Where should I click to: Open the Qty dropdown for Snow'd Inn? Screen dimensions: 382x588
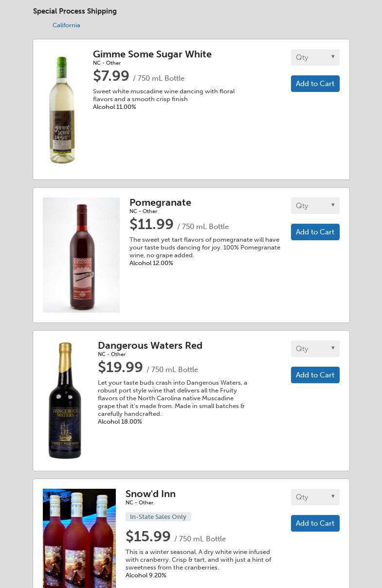[315, 497]
